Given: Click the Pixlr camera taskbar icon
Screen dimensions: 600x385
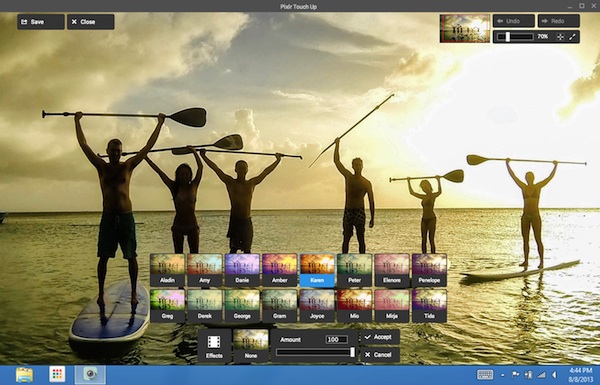Looking at the screenshot, I should (90, 375).
